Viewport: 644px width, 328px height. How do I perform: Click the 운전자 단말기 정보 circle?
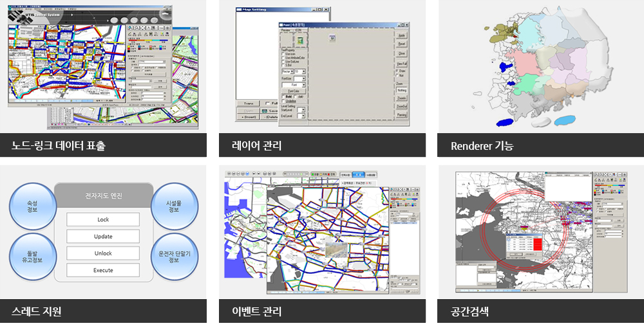174,257
